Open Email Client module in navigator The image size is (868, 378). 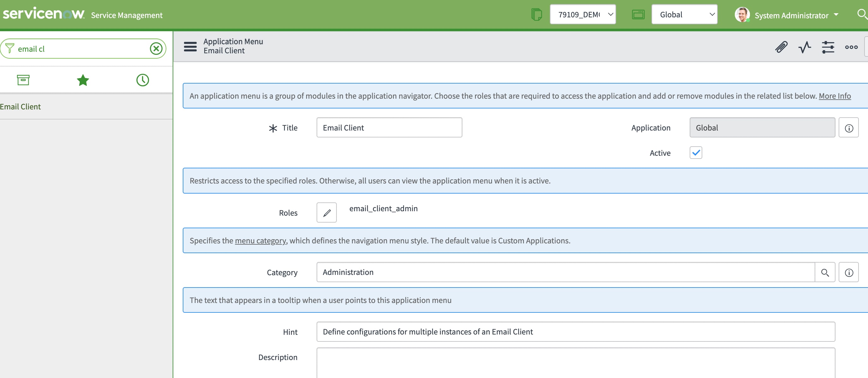click(20, 107)
